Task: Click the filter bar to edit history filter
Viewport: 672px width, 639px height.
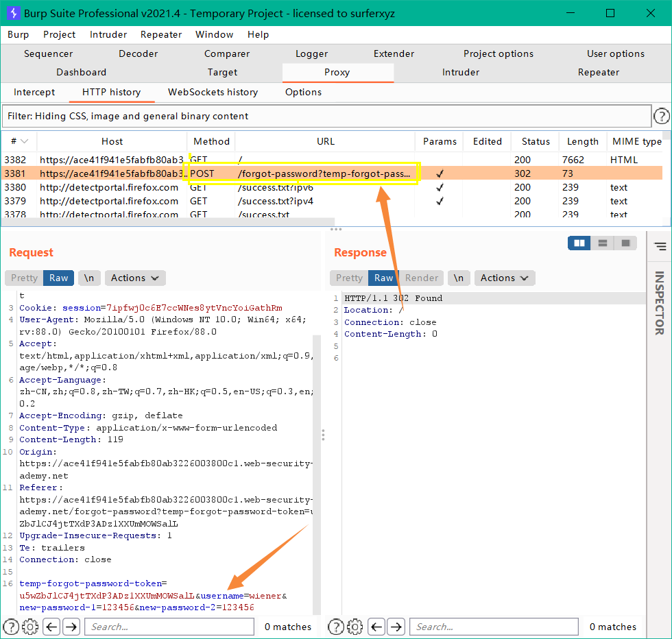Action: (326, 116)
